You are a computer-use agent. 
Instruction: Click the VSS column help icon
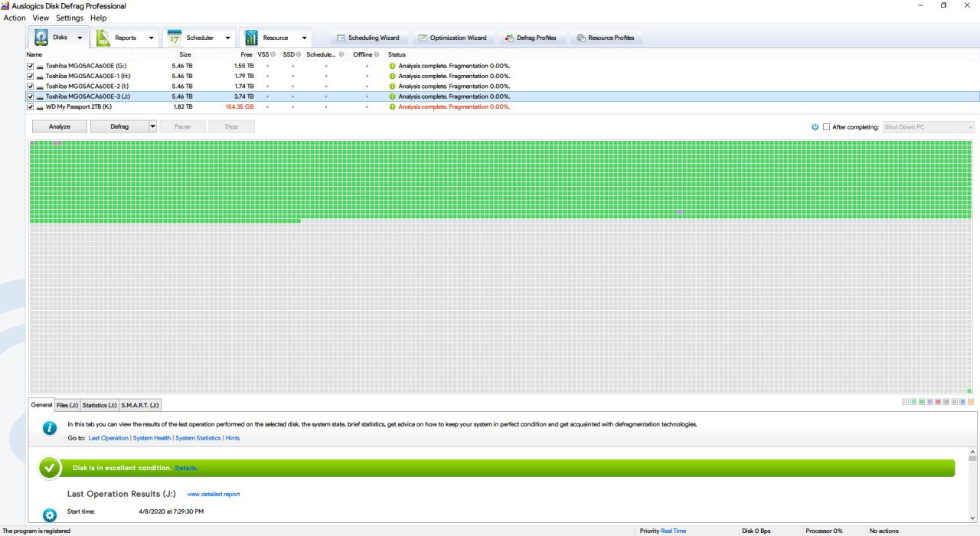(x=273, y=54)
